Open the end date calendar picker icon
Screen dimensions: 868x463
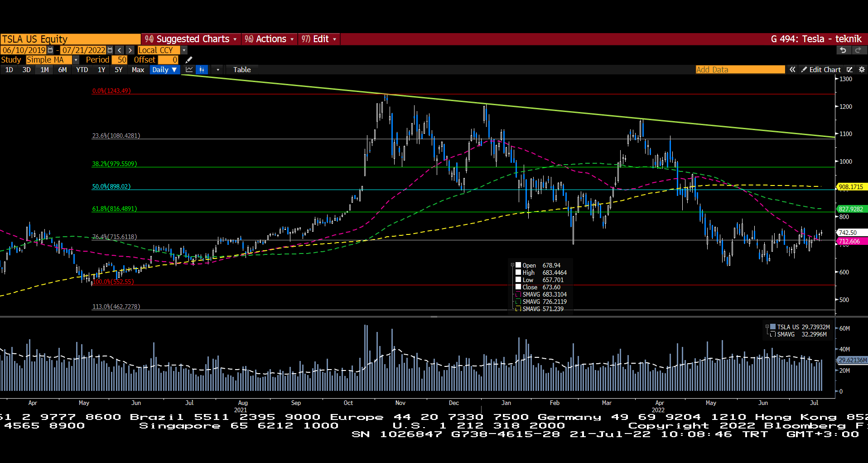[x=110, y=50]
